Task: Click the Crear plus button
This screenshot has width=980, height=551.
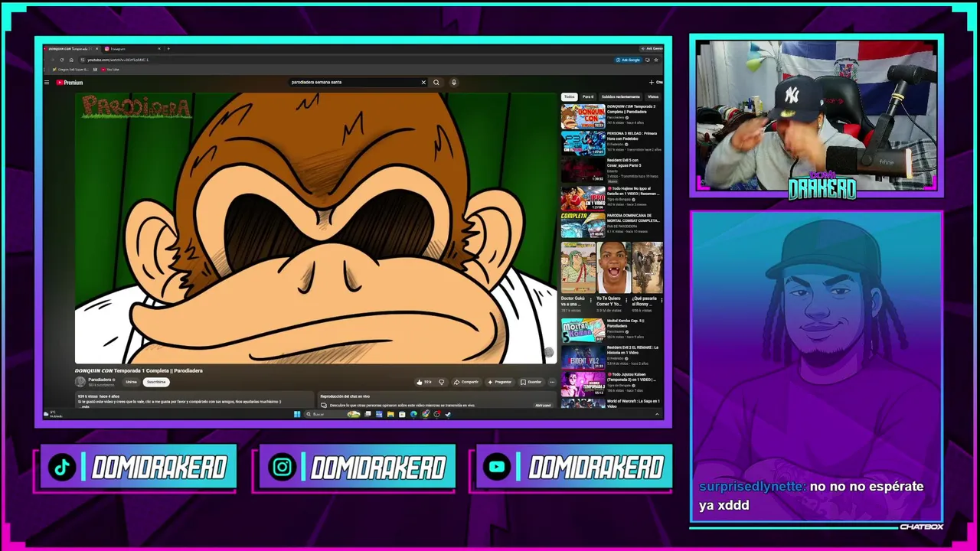Action: click(656, 82)
